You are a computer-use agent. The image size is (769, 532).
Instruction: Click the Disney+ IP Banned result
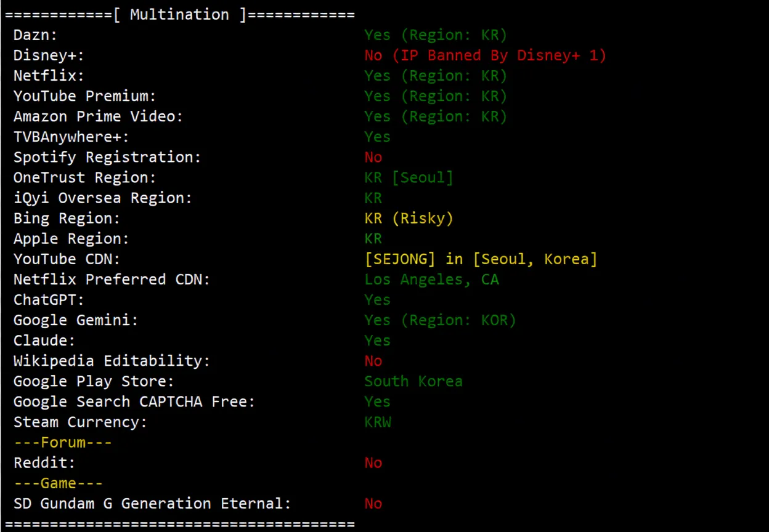pyautogui.click(x=486, y=55)
